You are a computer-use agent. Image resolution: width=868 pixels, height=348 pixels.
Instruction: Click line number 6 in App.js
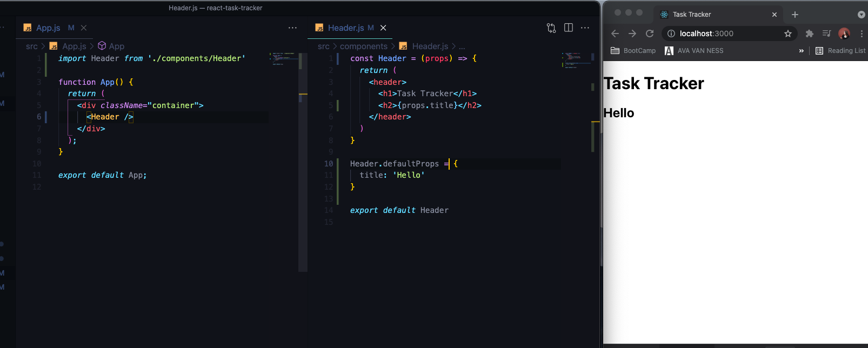[39, 117]
